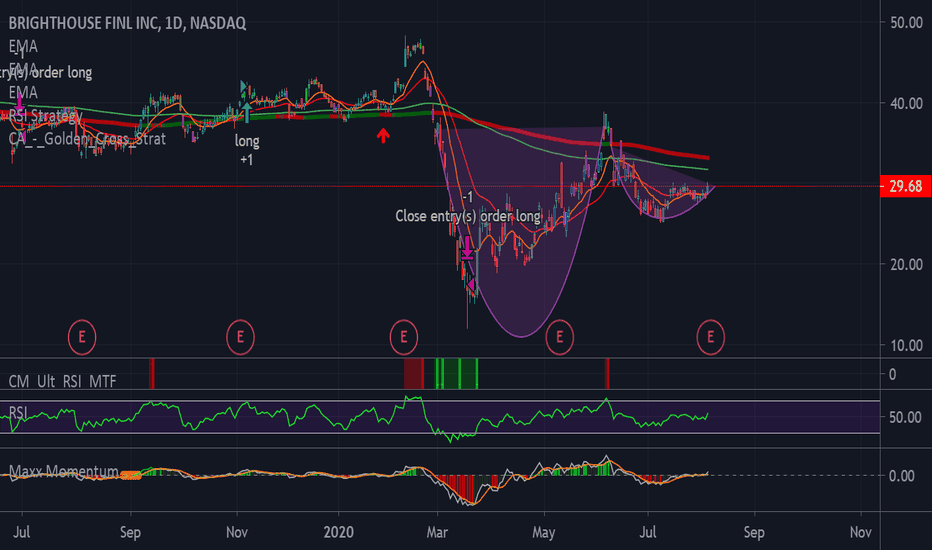Click the Sep label before Nov 2019

[x=130, y=532]
